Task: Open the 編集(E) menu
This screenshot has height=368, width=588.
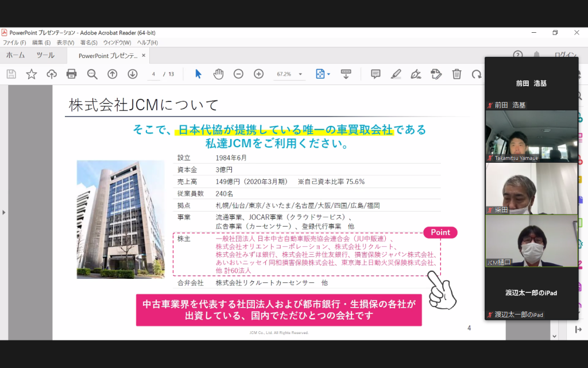Action: (x=41, y=43)
